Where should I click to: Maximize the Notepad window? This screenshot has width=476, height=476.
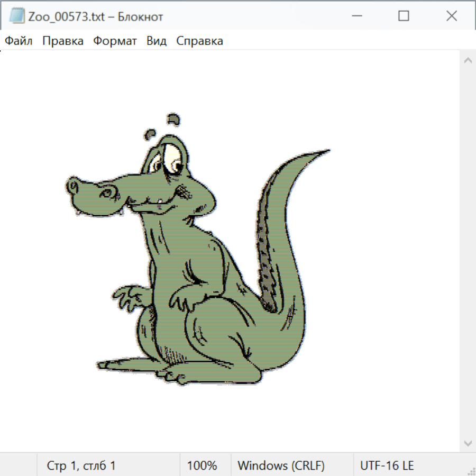coord(404,16)
